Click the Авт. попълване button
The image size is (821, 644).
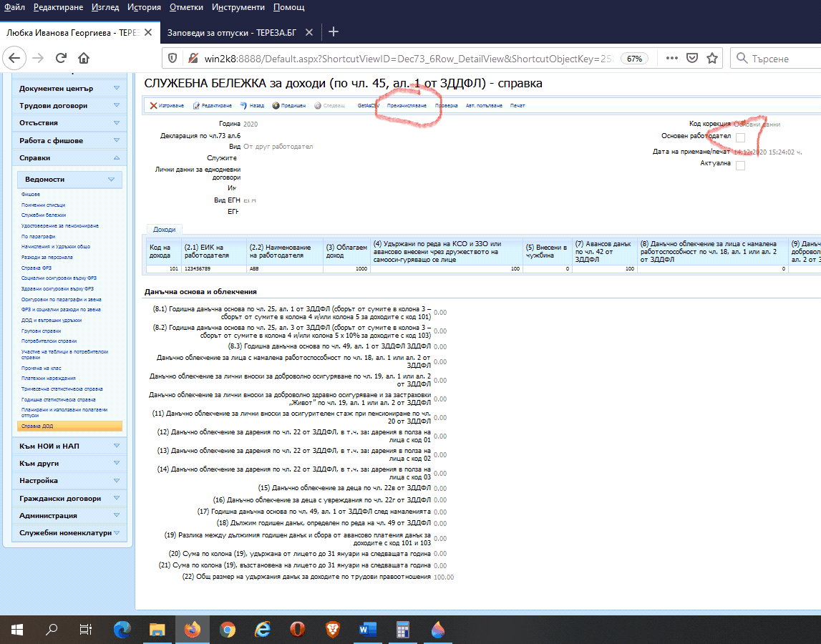coord(484,106)
